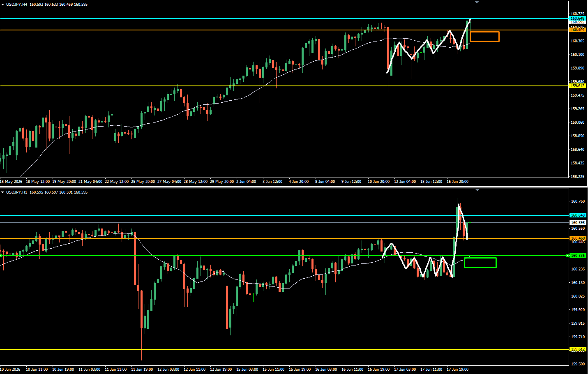The height and width of the screenshot is (374, 588).
Task: Click the 29 May 20:00 time label
Action: tap(222, 182)
